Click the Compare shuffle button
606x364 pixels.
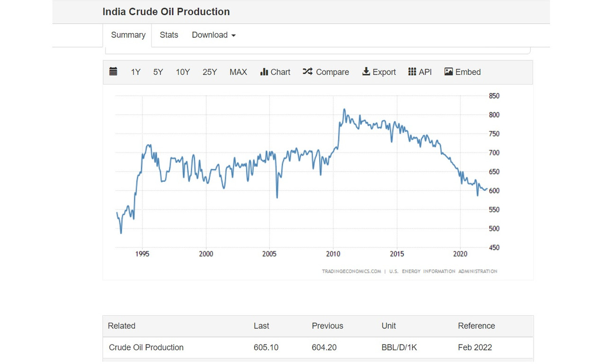point(326,72)
